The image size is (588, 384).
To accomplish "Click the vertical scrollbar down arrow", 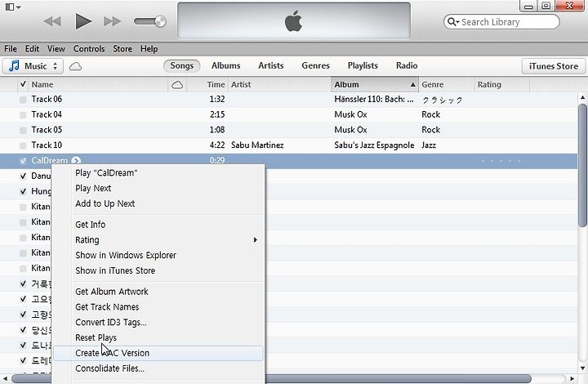I will (x=582, y=368).
